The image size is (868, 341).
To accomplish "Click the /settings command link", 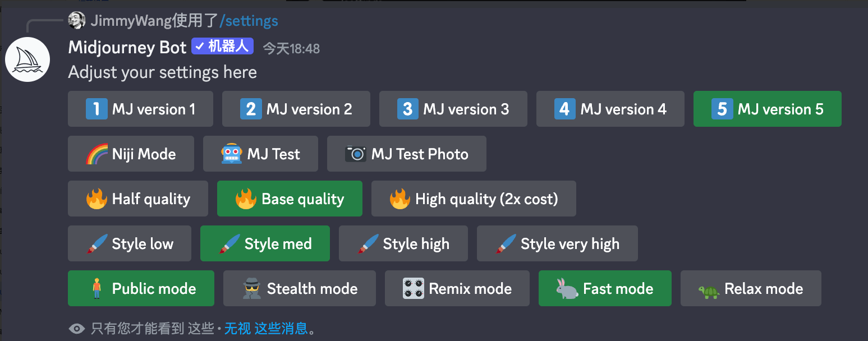I will (x=249, y=21).
